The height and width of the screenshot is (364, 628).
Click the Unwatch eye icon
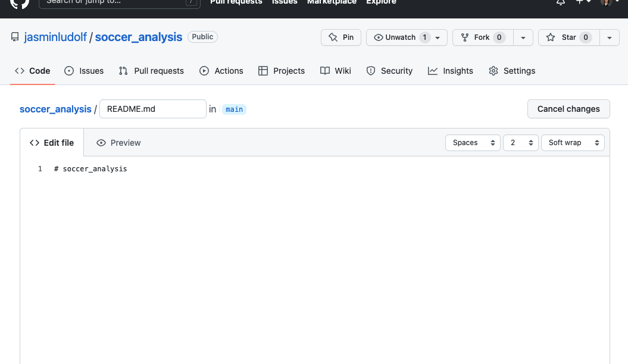378,37
